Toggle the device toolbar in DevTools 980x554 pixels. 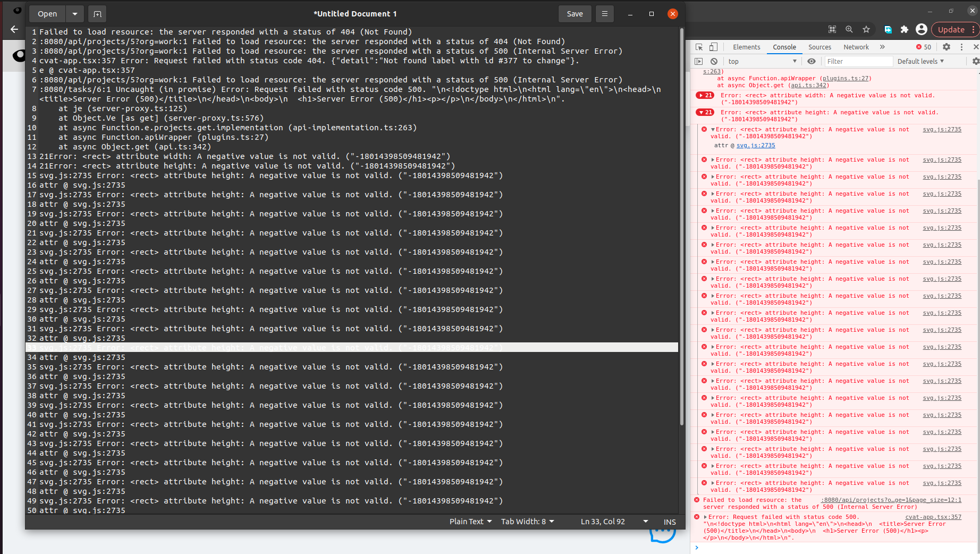[713, 47]
